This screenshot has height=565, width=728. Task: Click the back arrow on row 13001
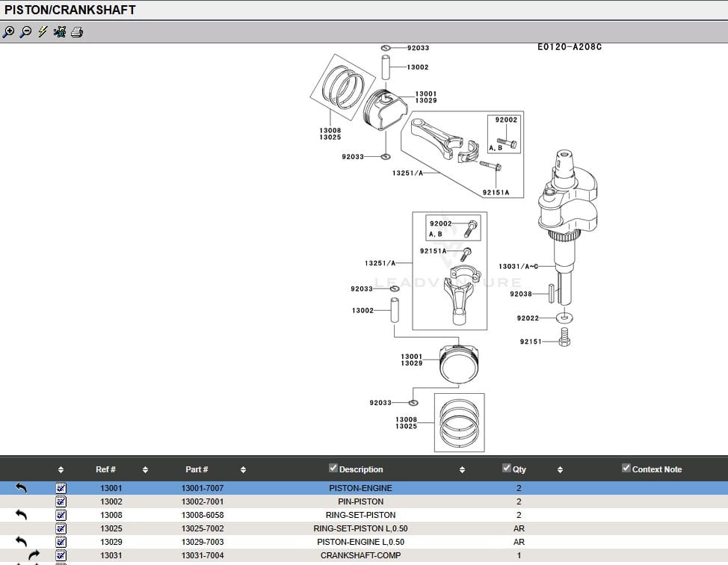(x=21, y=488)
